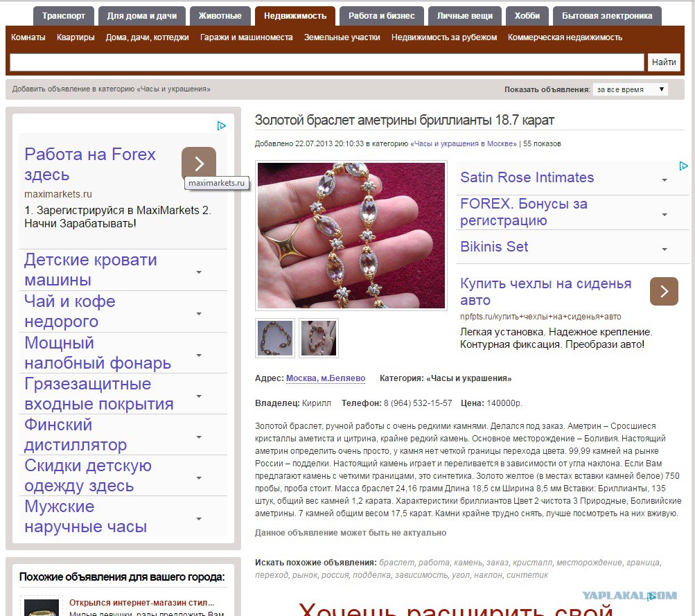Open the Работа и бизнес tab

click(381, 16)
